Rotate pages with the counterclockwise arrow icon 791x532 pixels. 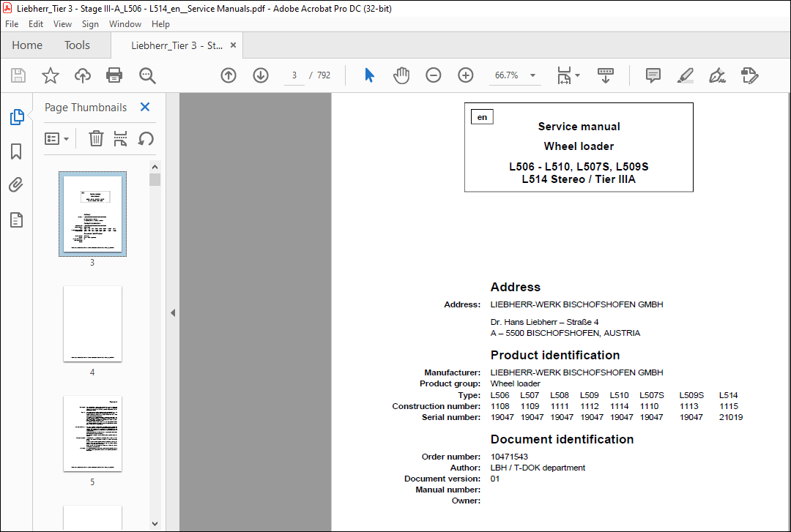pos(146,138)
